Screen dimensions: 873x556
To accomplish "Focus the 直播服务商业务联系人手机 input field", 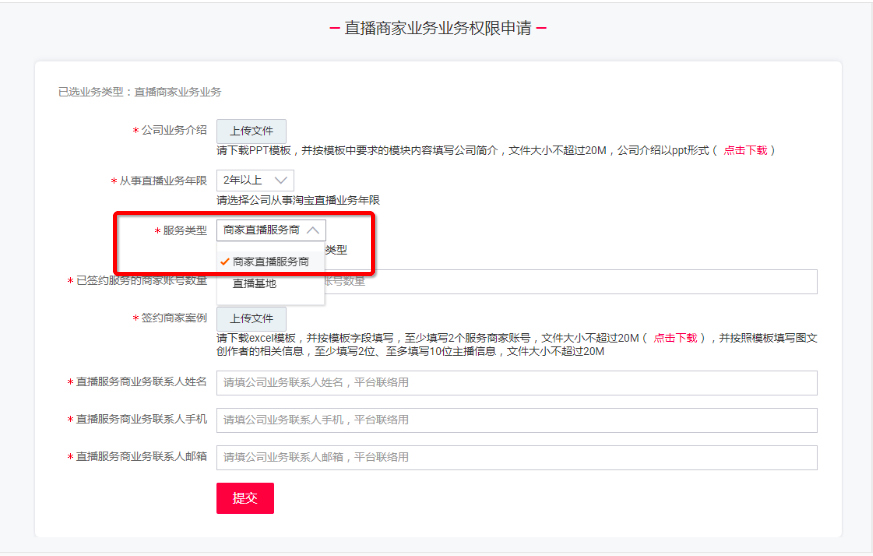I will [517, 420].
